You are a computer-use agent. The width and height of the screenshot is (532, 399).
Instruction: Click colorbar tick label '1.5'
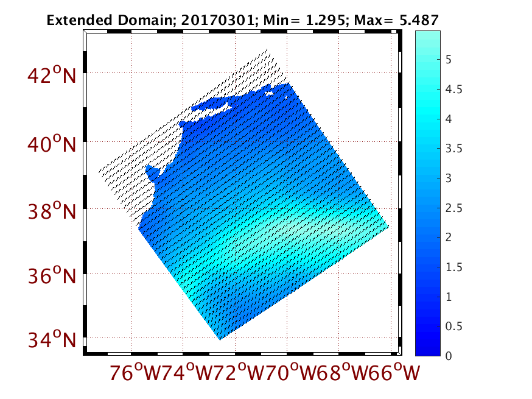coord(453,267)
